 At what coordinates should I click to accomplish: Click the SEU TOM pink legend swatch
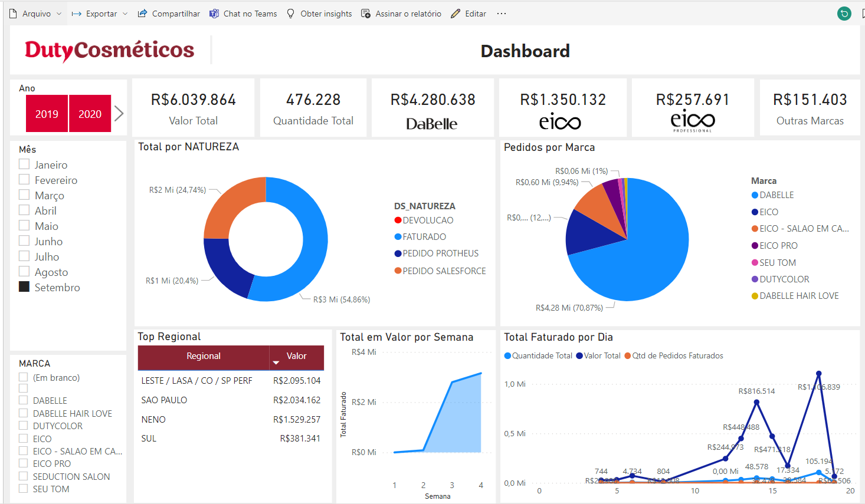755,262
